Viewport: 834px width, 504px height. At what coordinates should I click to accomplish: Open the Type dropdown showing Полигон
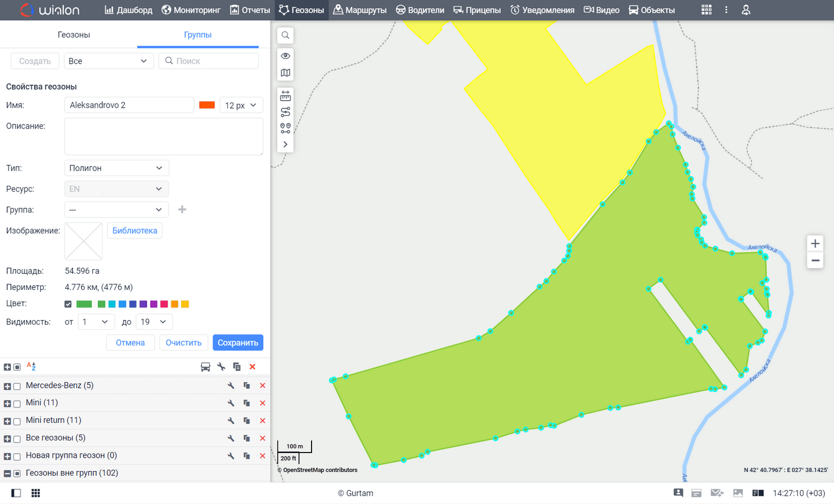(116, 168)
